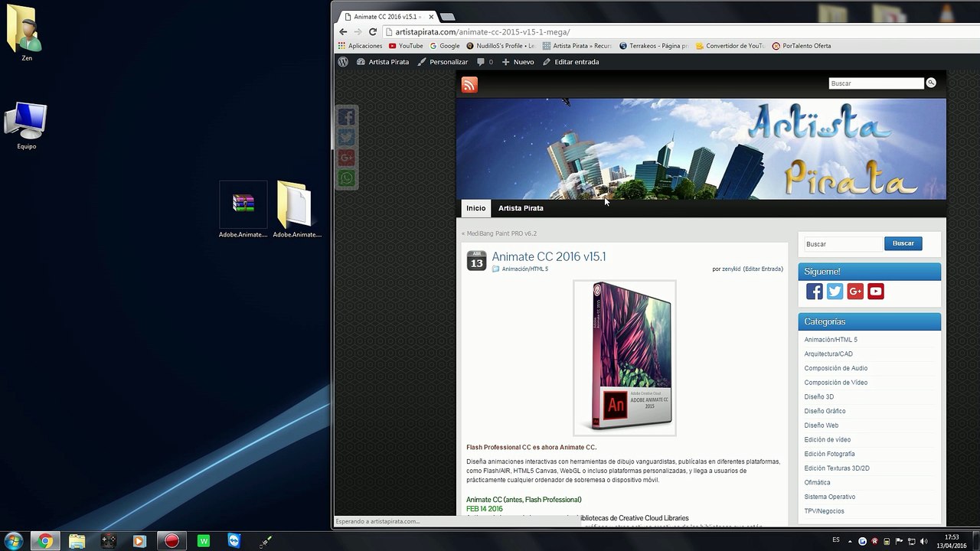Open the author link zenykid
This screenshot has width=980, height=551.
[x=731, y=269]
